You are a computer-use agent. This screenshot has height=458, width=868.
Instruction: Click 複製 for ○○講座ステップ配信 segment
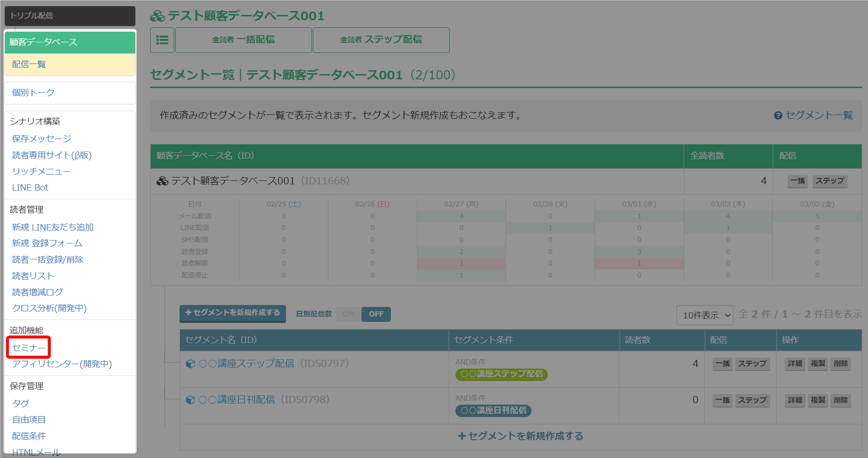click(818, 364)
